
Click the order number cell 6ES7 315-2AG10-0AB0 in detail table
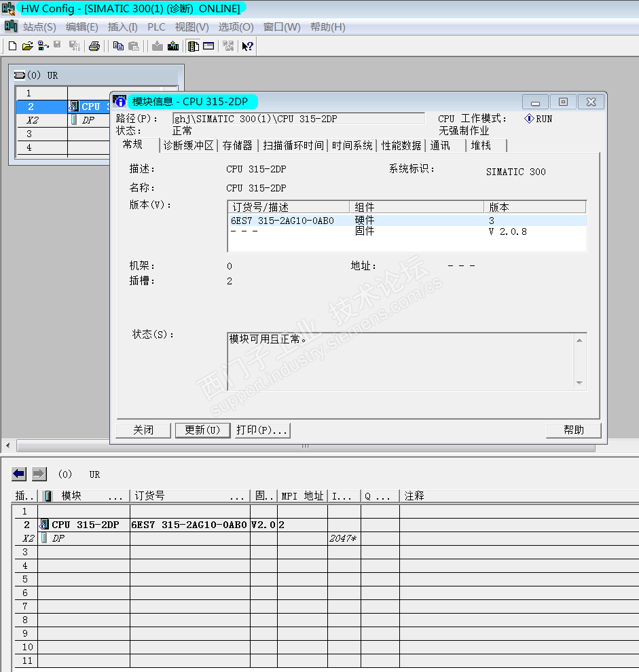[189, 525]
